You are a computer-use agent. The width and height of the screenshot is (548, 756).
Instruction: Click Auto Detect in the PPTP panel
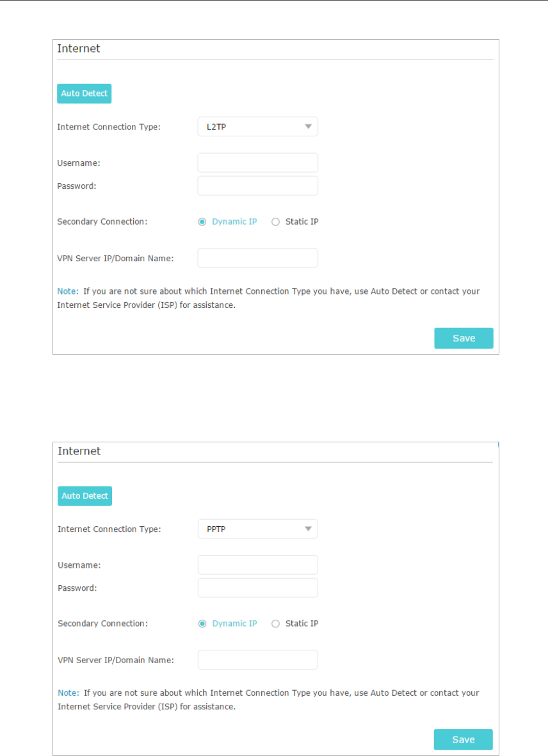(x=85, y=496)
